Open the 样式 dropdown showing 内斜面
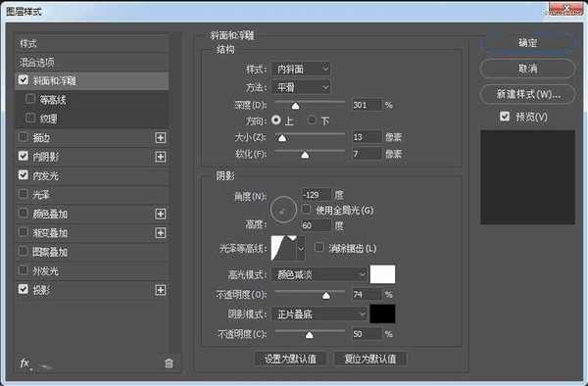Viewport: 588px width, 386px height. tap(301, 69)
